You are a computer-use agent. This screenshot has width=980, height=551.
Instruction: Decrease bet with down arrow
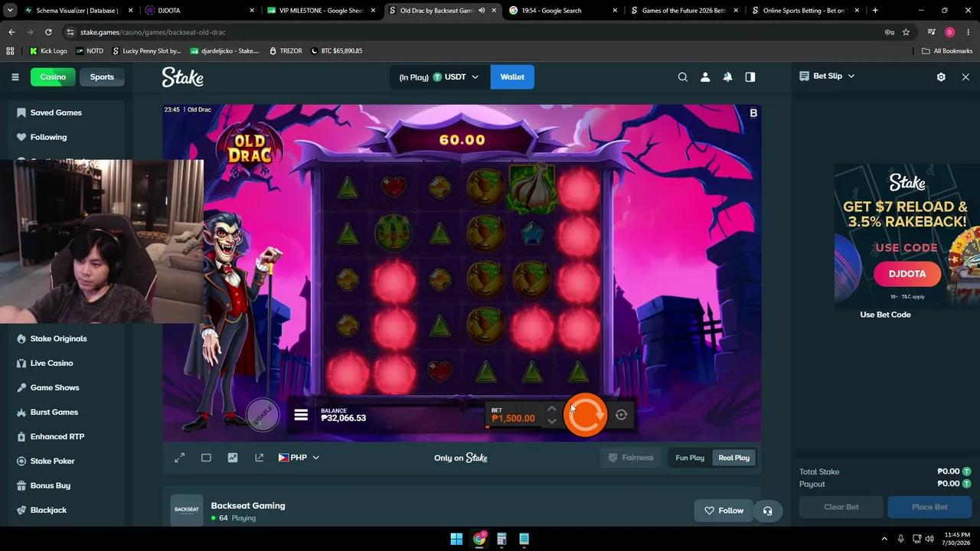551,422
